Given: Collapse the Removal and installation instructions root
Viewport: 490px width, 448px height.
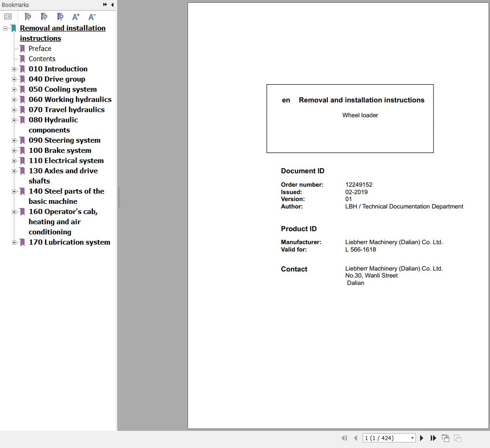Looking at the screenshot, I should click(5, 28).
